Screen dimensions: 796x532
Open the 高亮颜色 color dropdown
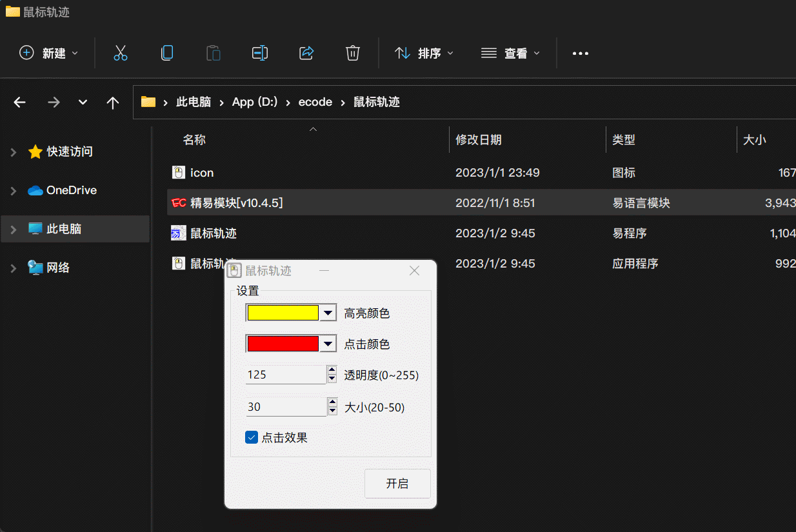tap(328, 312)
